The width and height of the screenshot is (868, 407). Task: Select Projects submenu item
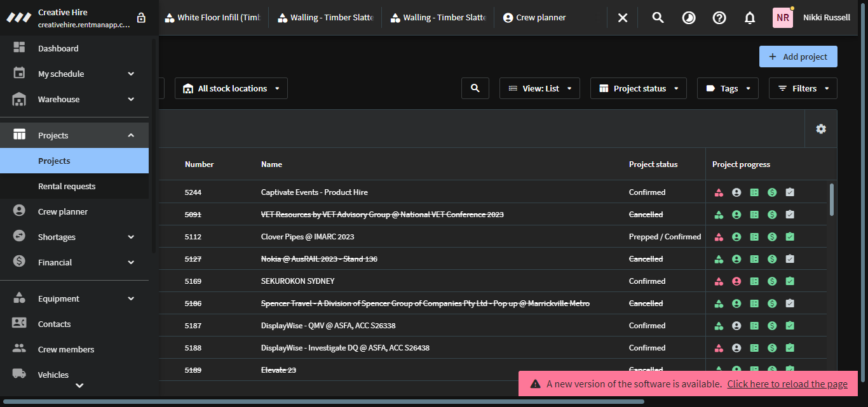74,161
